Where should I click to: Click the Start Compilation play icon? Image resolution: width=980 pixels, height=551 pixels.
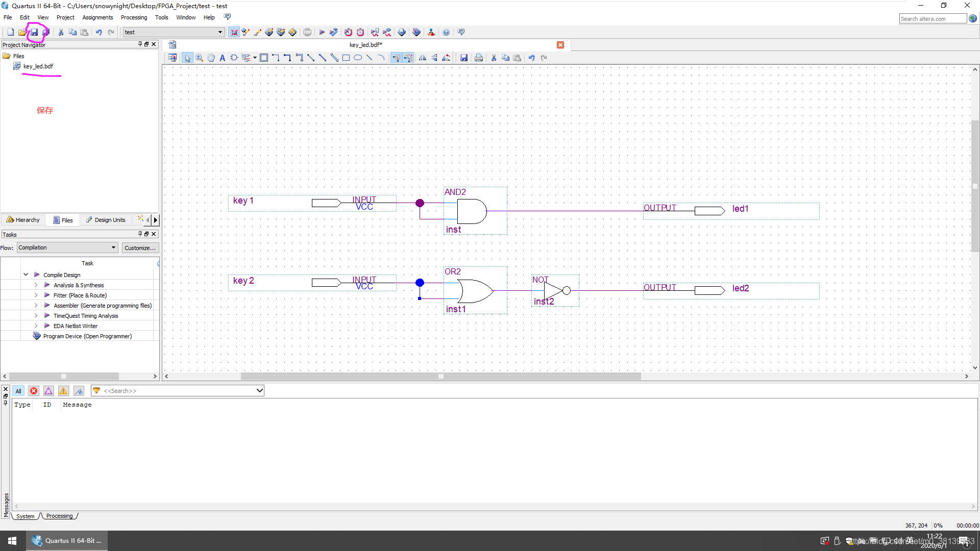pyautogui.click(x=322, y=32)
